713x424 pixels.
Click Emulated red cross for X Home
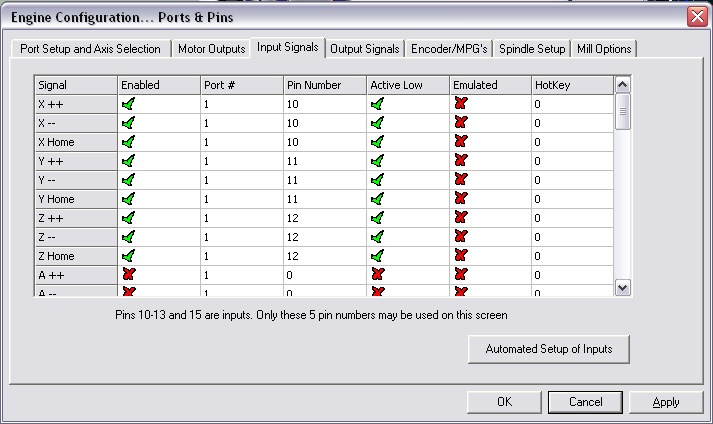(x=461, y=142)
